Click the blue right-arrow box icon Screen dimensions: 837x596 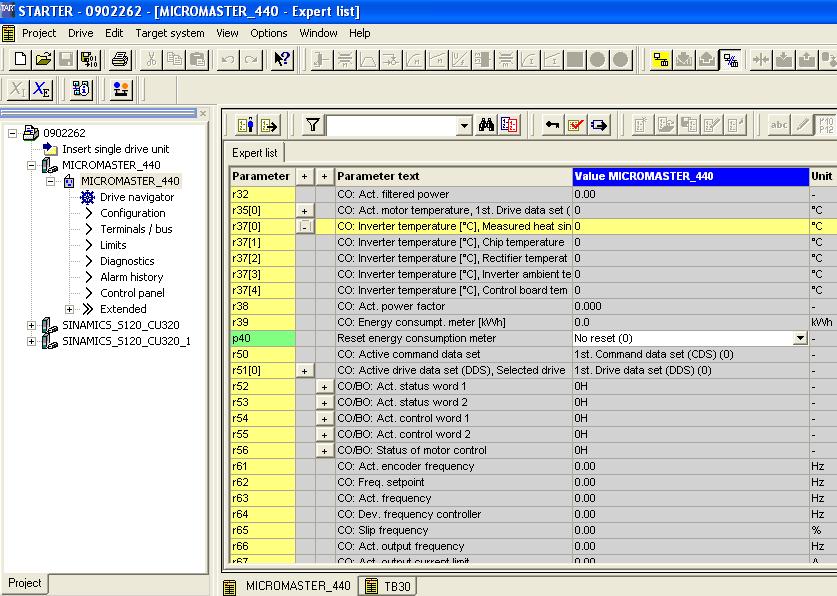point(599,125)
